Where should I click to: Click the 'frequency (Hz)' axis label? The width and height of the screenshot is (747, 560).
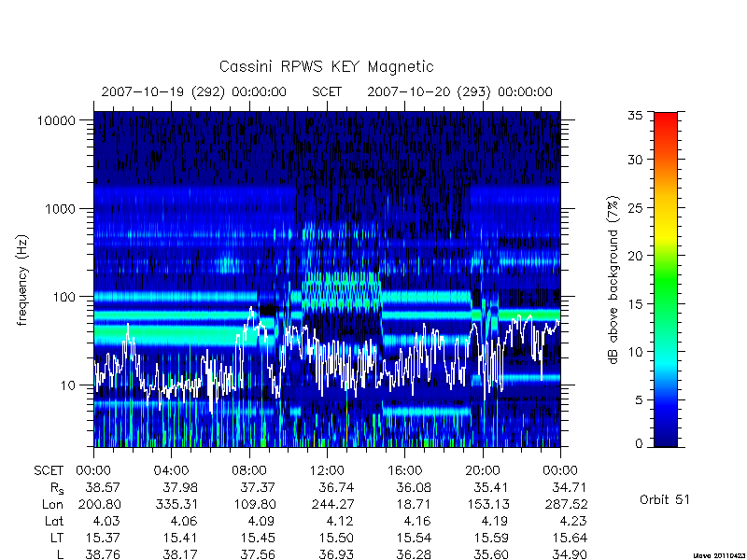[x=22, y=281]
